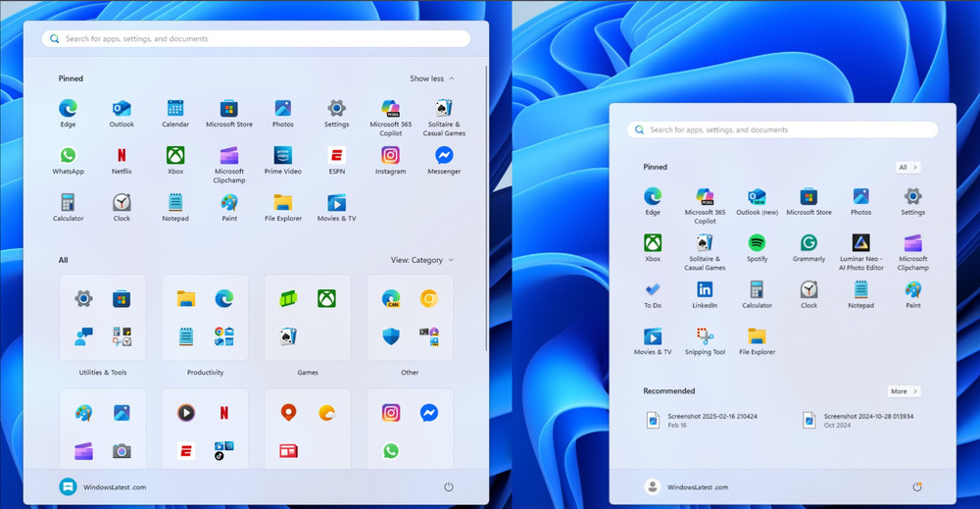Open Microsoft Store in left Start menu
The width and height of the screenshot is (980, 509).
tap(229, 113)
